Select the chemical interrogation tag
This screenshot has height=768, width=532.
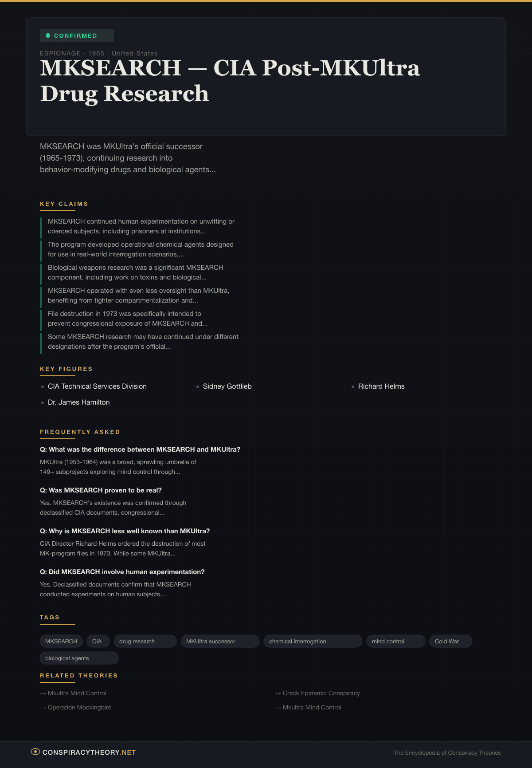click(313, 641)
